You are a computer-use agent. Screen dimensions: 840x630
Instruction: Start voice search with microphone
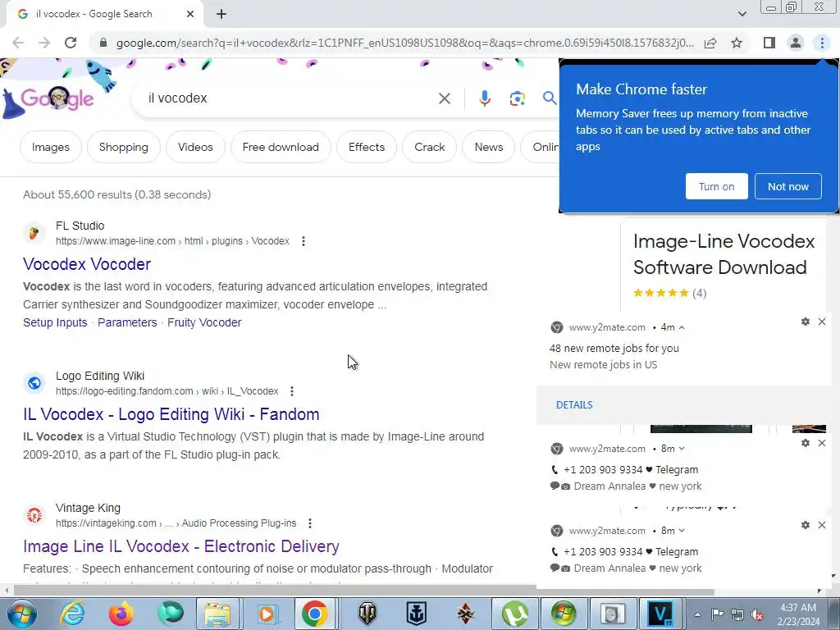484,98
